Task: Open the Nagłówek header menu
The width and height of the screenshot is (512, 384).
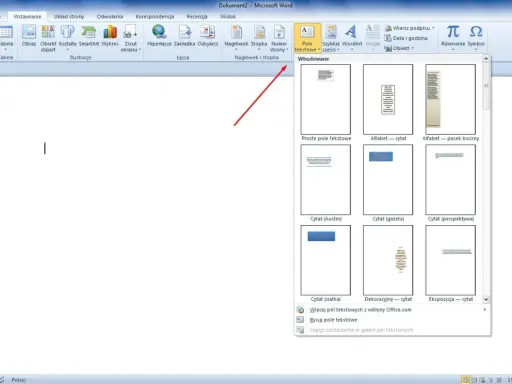Action: 236,38
